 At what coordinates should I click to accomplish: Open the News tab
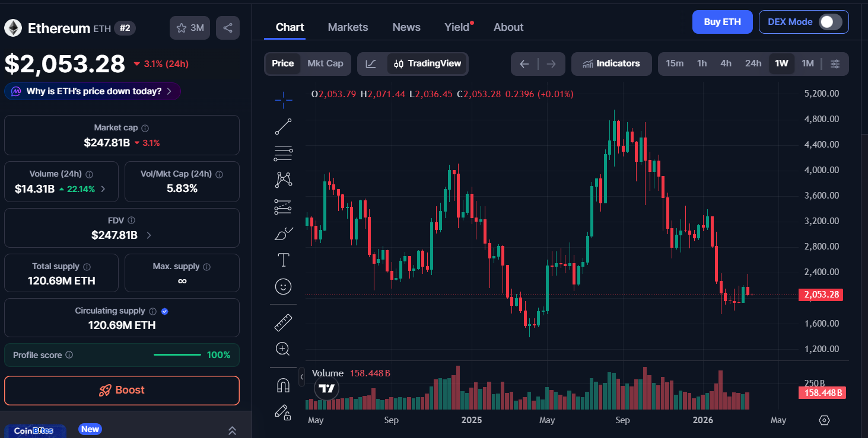tap(406, 27)
